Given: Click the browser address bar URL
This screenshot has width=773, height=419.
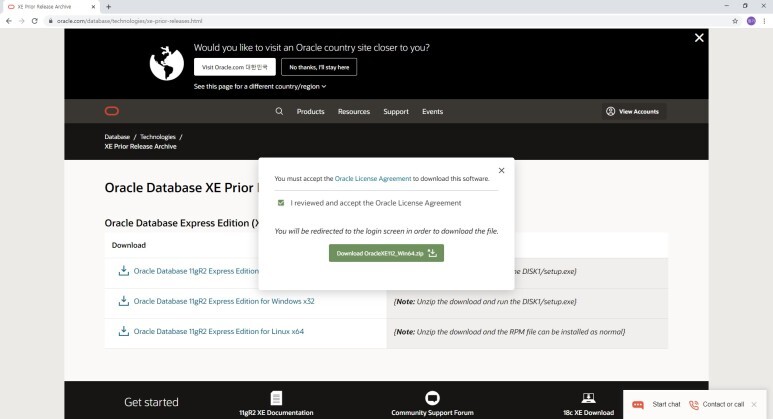Looking at the screenshot, I should 129,21.
